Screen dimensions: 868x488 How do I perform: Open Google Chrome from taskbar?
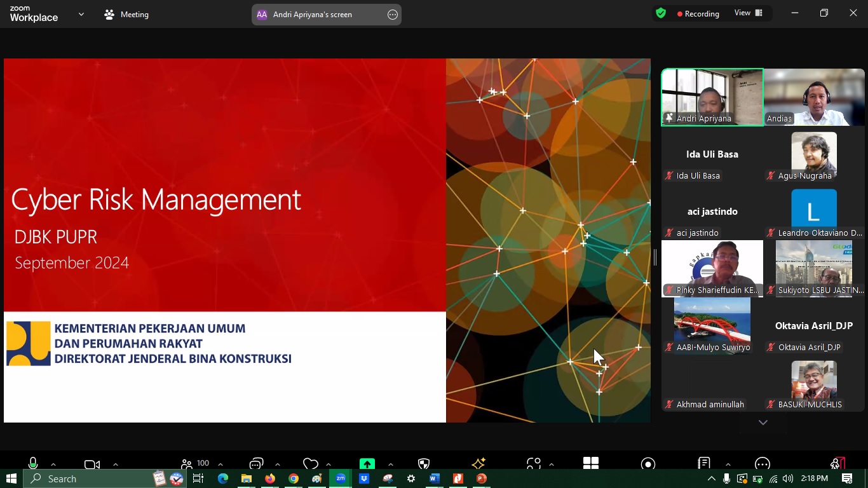point(294,478)
